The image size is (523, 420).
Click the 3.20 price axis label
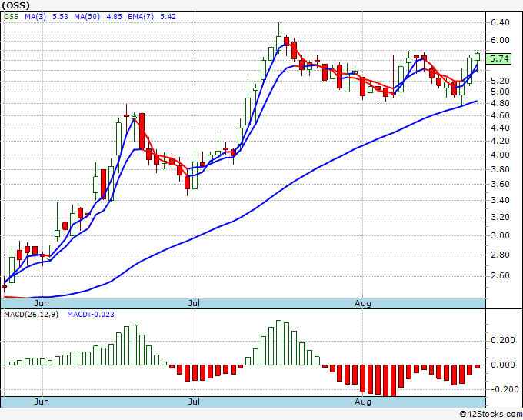pyautogui.click(x=500, y=218)
